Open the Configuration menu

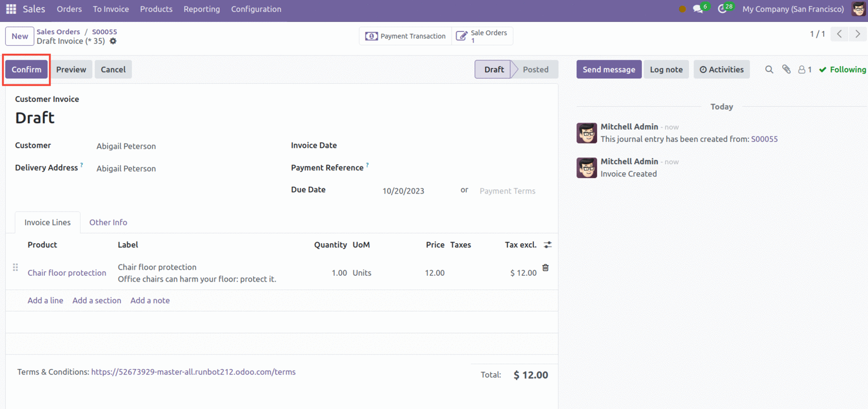[x=256, y=9]
